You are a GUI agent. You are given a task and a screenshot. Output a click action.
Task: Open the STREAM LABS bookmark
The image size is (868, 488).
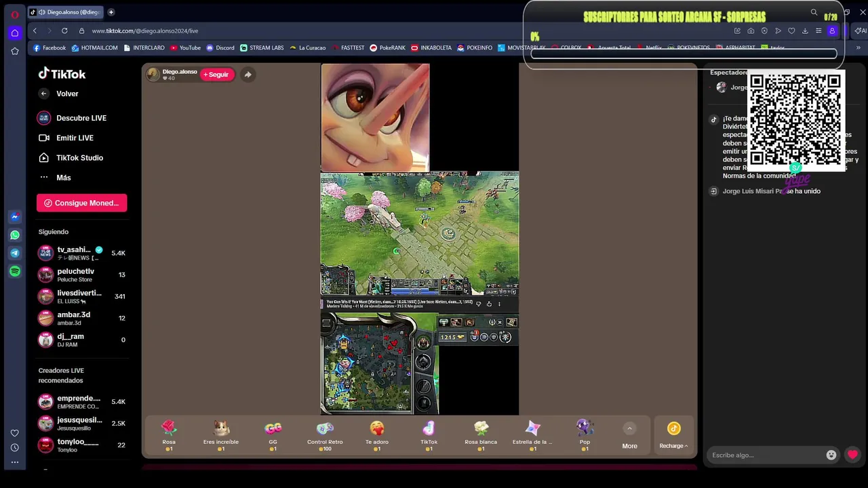[262, 48]
